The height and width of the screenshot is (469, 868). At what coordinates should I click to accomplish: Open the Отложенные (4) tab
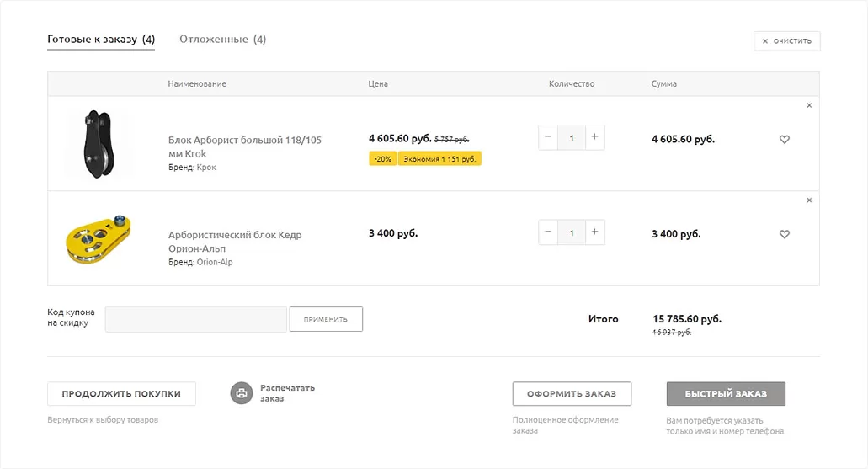pos(222,40)
